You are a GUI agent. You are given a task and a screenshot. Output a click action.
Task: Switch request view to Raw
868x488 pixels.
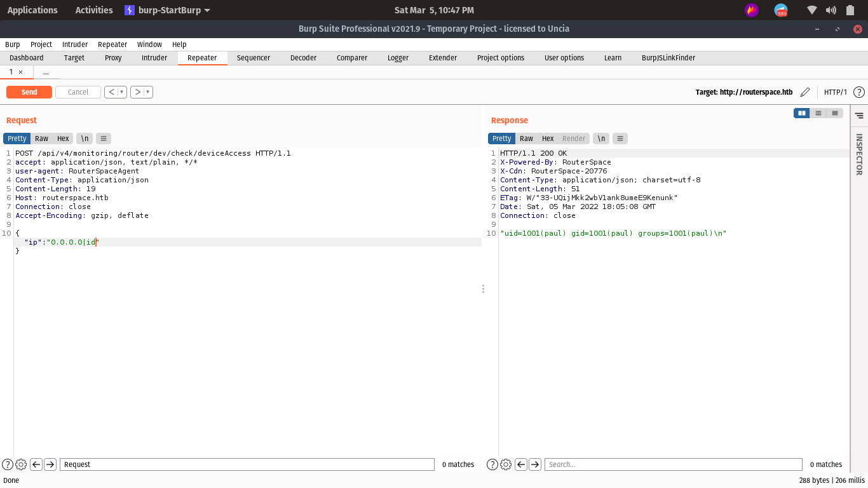click(x=41, y=139)
